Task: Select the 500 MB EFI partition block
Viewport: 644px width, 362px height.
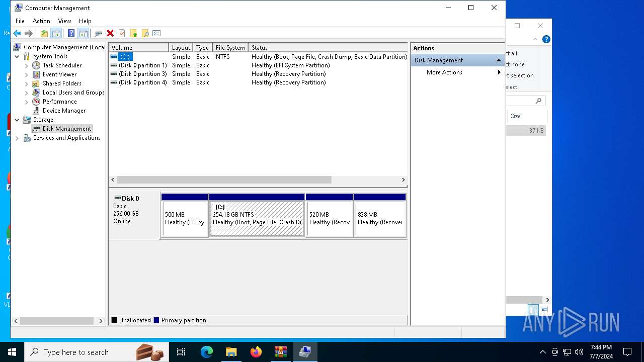Action: (x=185, y=215)
